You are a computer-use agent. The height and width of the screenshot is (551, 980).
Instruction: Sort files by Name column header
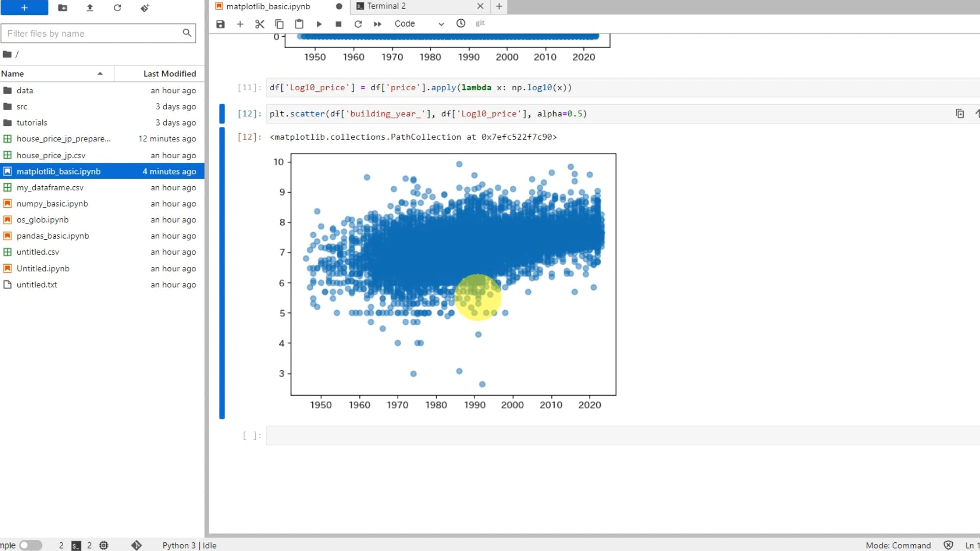coord(57,73)
